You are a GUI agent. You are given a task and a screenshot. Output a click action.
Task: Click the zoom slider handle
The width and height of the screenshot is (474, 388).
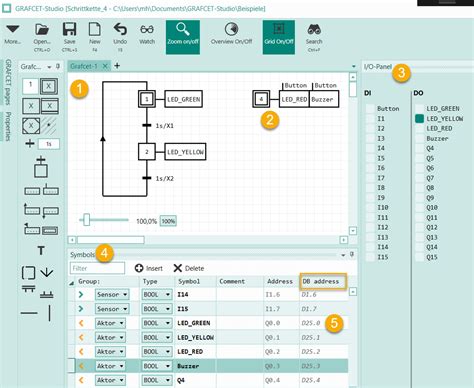point(87,220)
